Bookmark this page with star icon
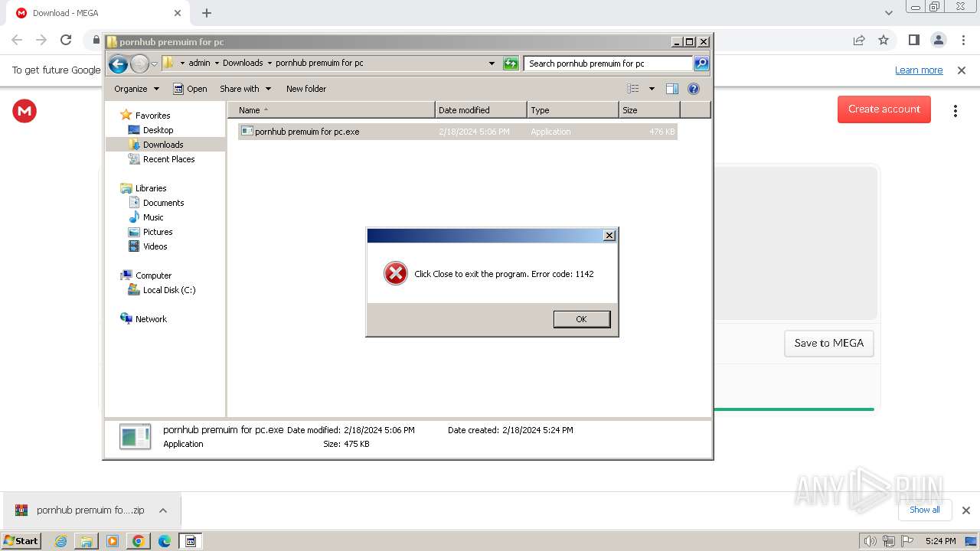Screen dimensions: 980x551 coord(884,40)
